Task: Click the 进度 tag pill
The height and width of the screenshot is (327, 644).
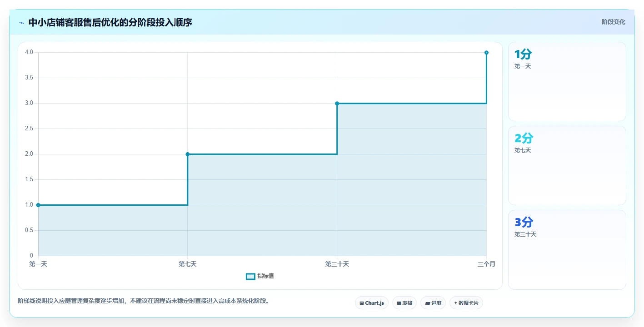Action: [x=433, y=303]
